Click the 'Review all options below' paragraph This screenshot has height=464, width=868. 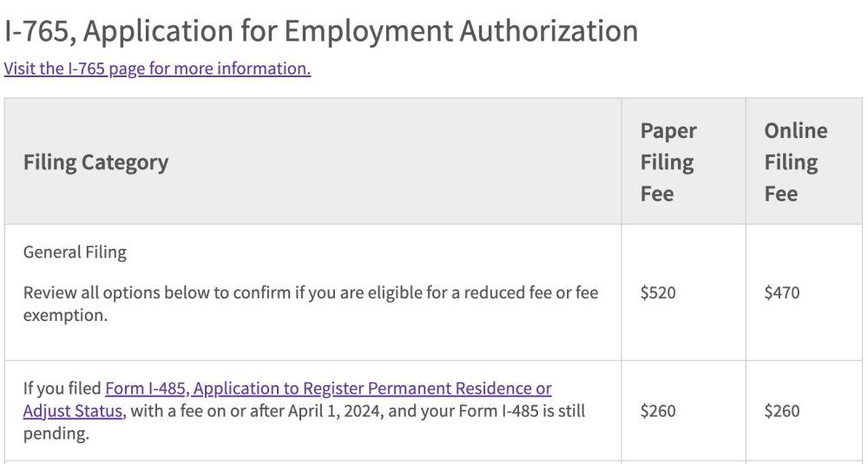click(x=311, y=304)
